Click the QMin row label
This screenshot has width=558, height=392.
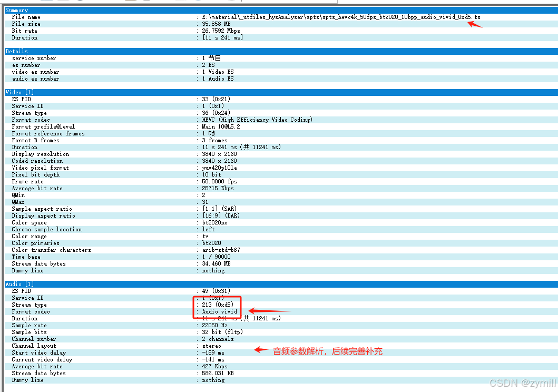(x=18, y=195)
